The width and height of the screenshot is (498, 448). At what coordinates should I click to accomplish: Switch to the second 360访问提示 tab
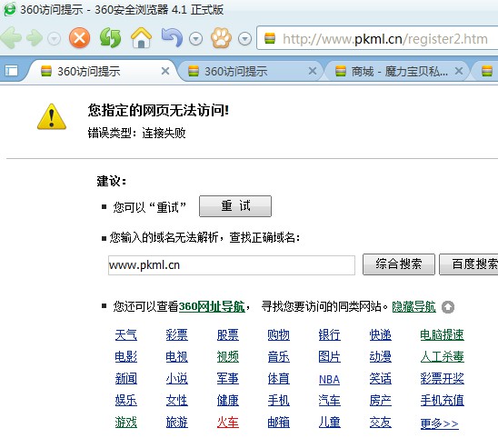click(235, 71)
